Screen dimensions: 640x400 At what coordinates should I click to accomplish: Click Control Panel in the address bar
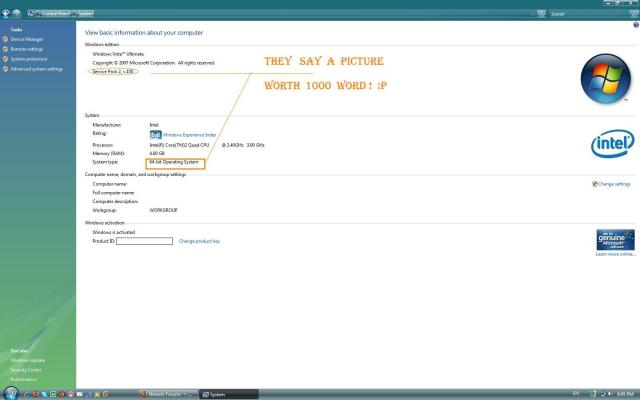click(x=56, y=13)
